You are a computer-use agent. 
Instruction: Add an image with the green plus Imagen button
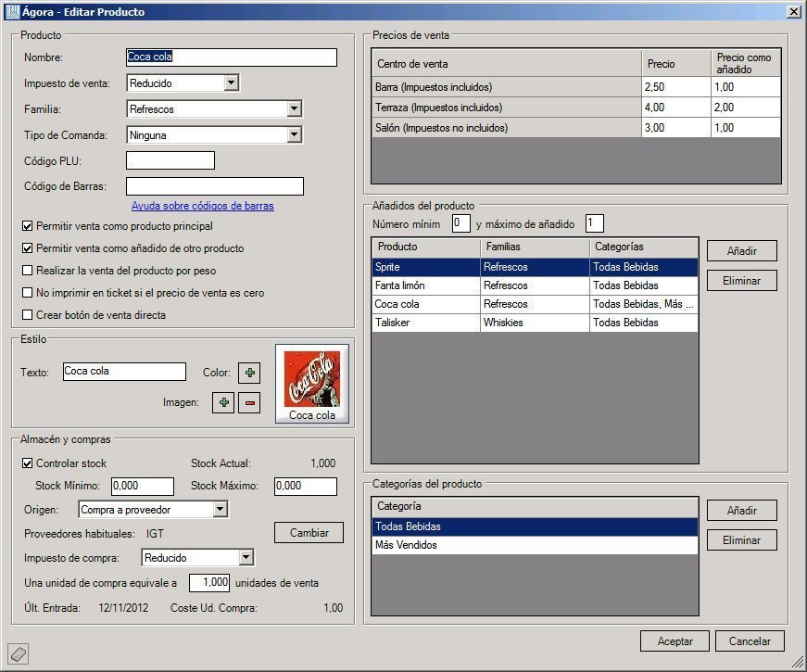click(223, 402)
